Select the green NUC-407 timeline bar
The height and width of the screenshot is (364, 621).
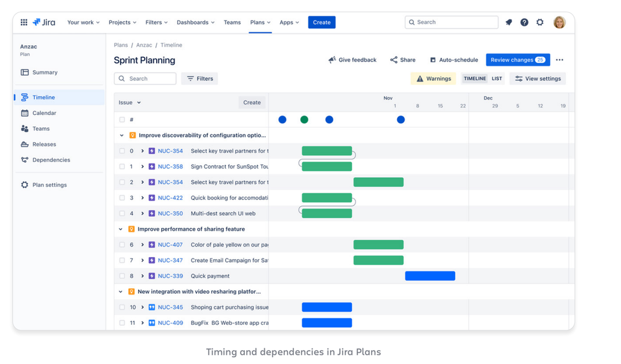(x=379, y=245)
